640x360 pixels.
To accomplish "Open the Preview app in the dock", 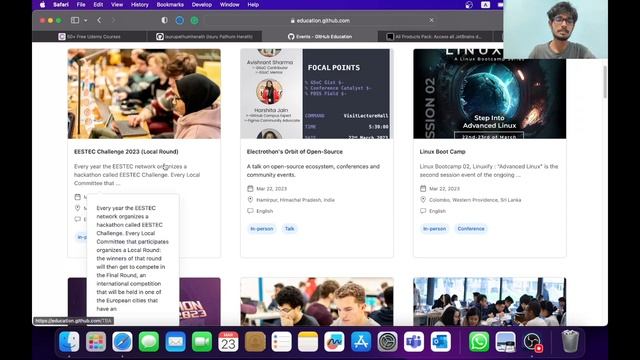I will point(506,342).
